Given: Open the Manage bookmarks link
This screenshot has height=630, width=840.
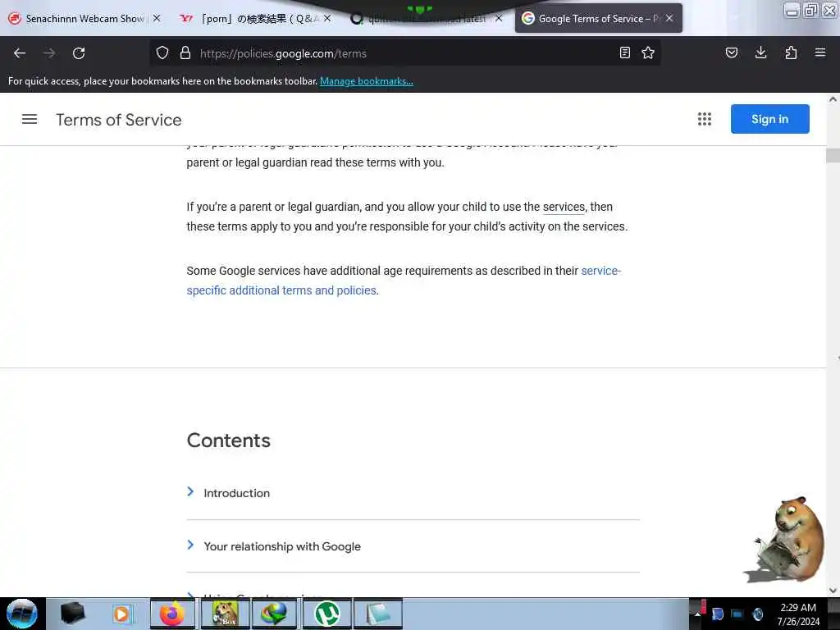Looking at the screenshot, I should tap(367, 81).
